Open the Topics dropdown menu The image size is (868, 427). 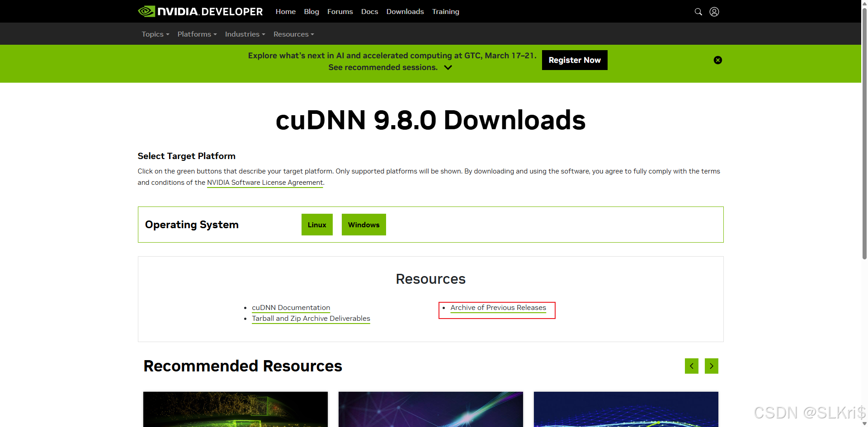[156, 34]
